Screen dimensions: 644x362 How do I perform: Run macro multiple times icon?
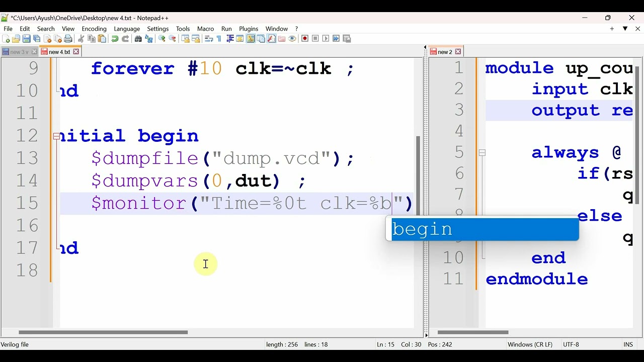click(x=336, y=39)
